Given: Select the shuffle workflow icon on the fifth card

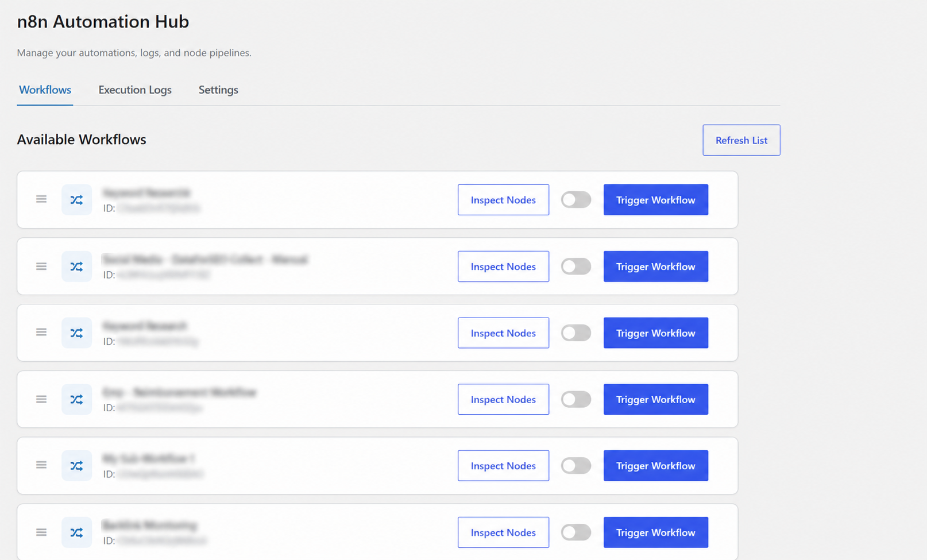Looking at the screenshot, I should (76, 466).
